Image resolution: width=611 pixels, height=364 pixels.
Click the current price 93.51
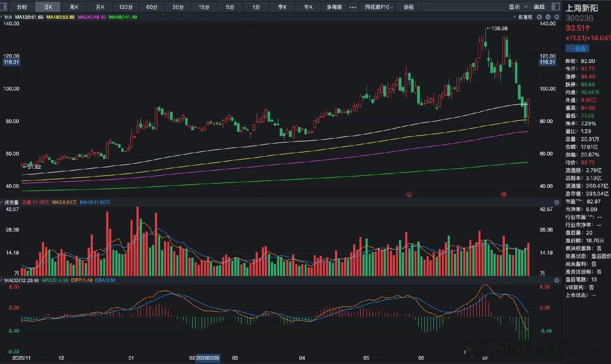click(x=578, y=28)
